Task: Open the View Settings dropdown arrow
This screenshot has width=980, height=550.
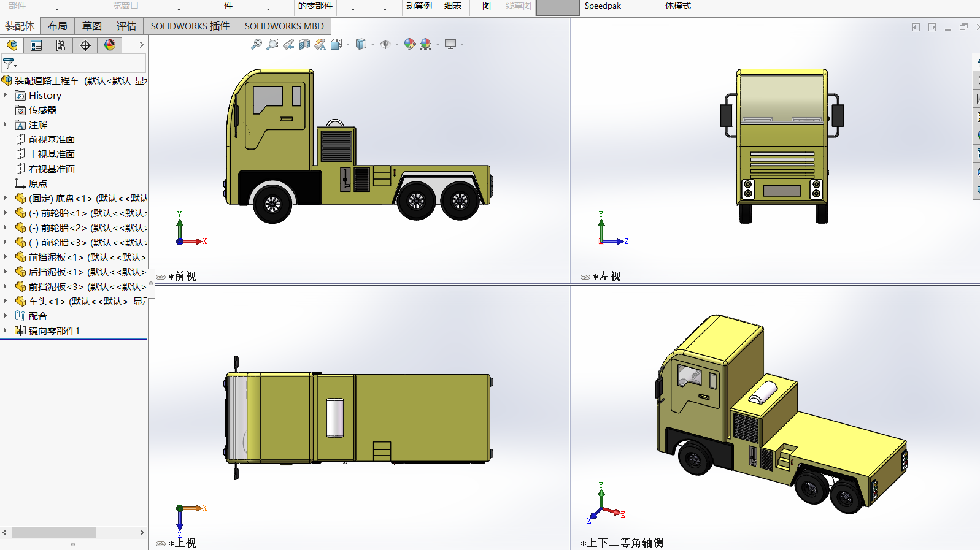Action: click(462, 45)
